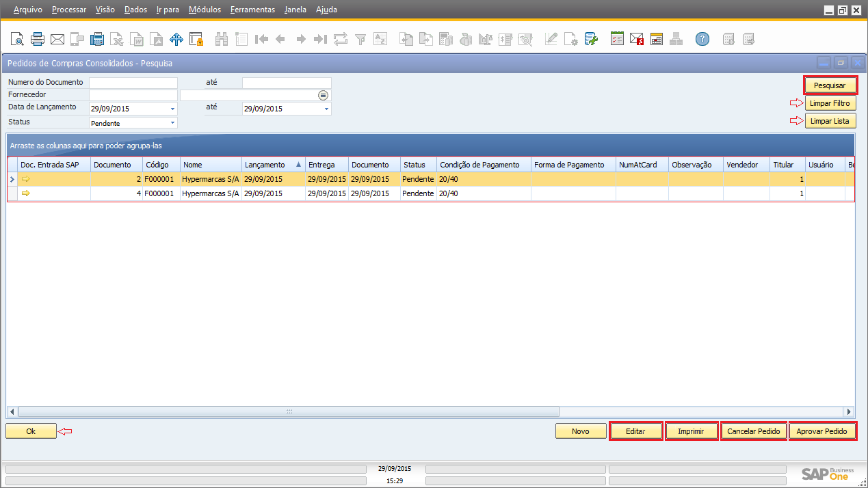Open the Filter funnel toolbar icon
Screen dimensions: 868x488
360,39
